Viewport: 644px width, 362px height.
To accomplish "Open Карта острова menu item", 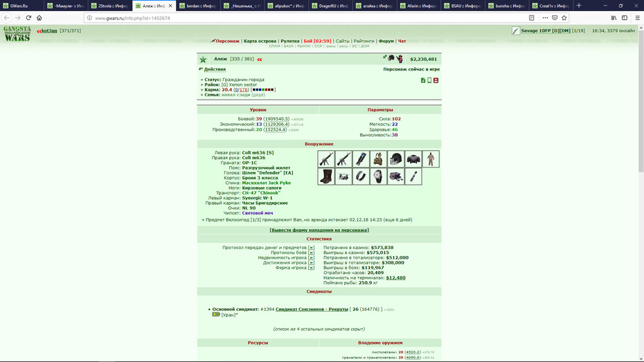I will point(260,41).
